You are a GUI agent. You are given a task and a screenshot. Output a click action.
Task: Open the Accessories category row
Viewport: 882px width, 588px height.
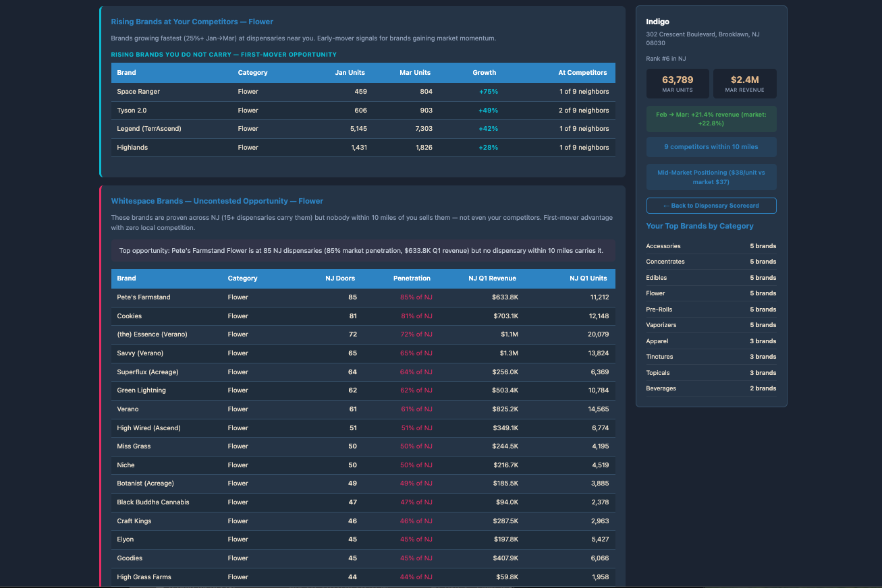tap(711, 246)
